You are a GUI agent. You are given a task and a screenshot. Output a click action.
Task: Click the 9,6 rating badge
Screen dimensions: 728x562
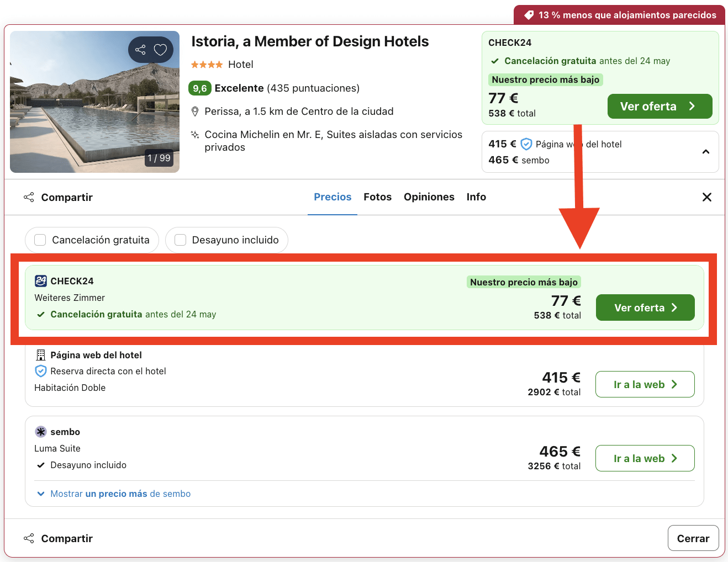[200, 88]
